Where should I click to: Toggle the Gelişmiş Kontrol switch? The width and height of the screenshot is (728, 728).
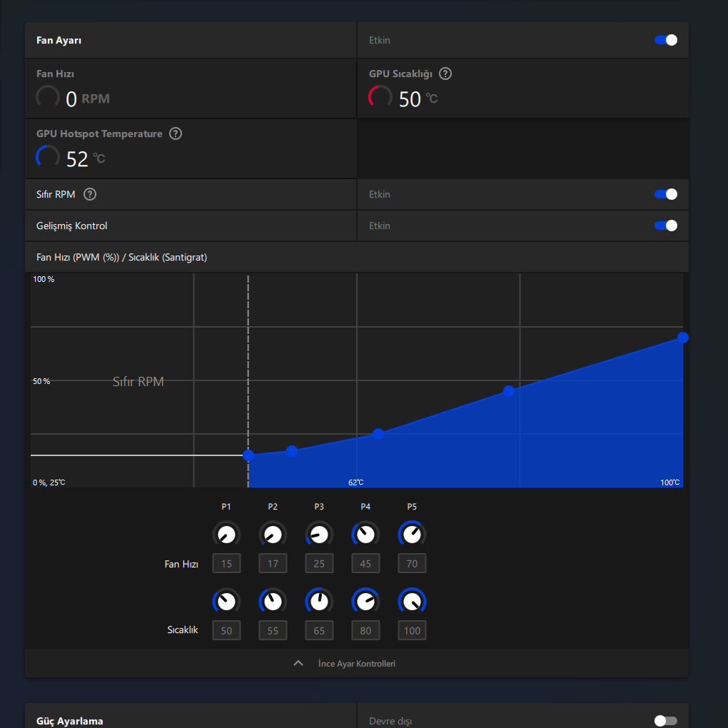tap(665, 226)
